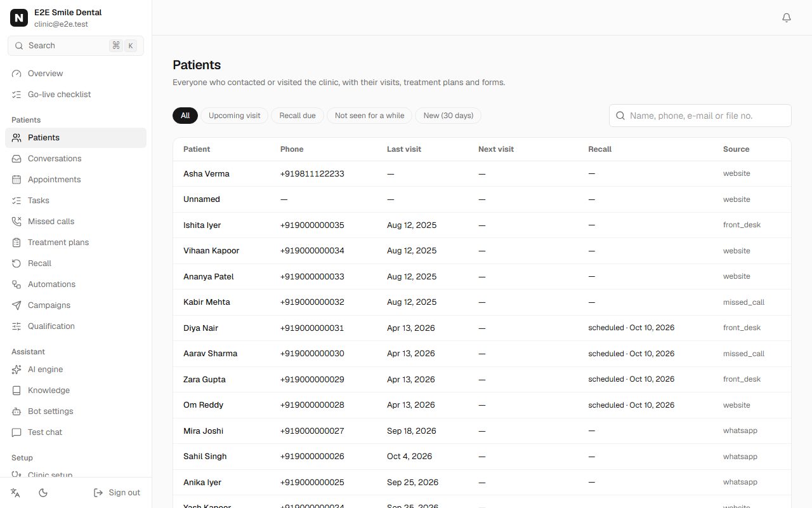Click the Qualification sliders icon
The width and height of the screenshot is (812, 508).
click(16, 326)
